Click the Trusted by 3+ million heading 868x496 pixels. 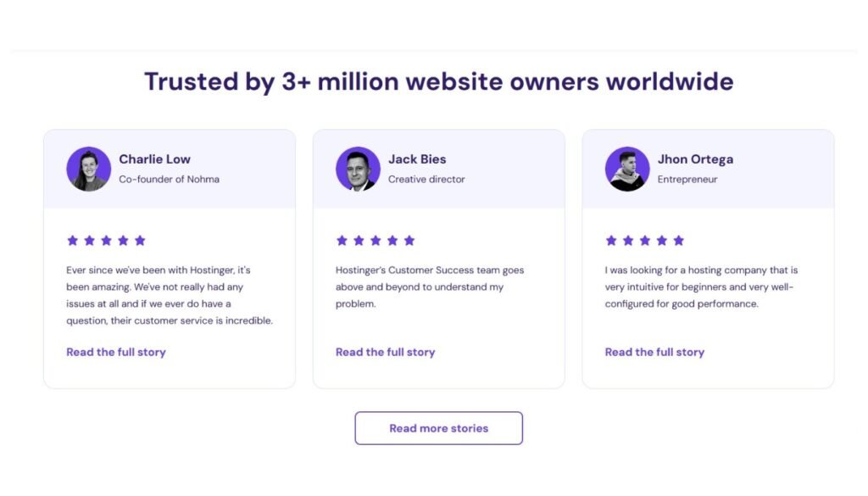point(438,82)
